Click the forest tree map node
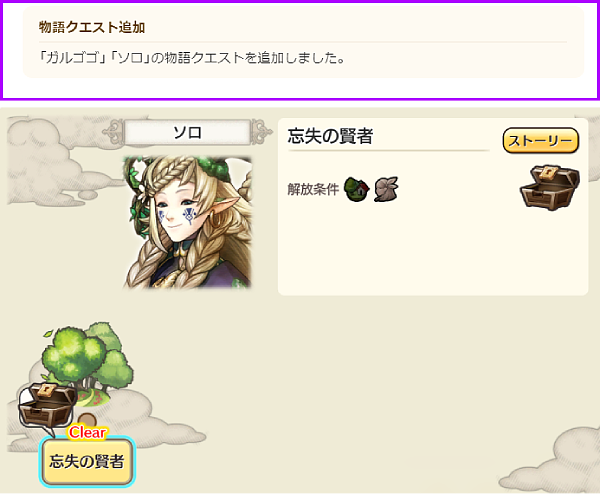This screenshot has width=600, height=494. 88,362
